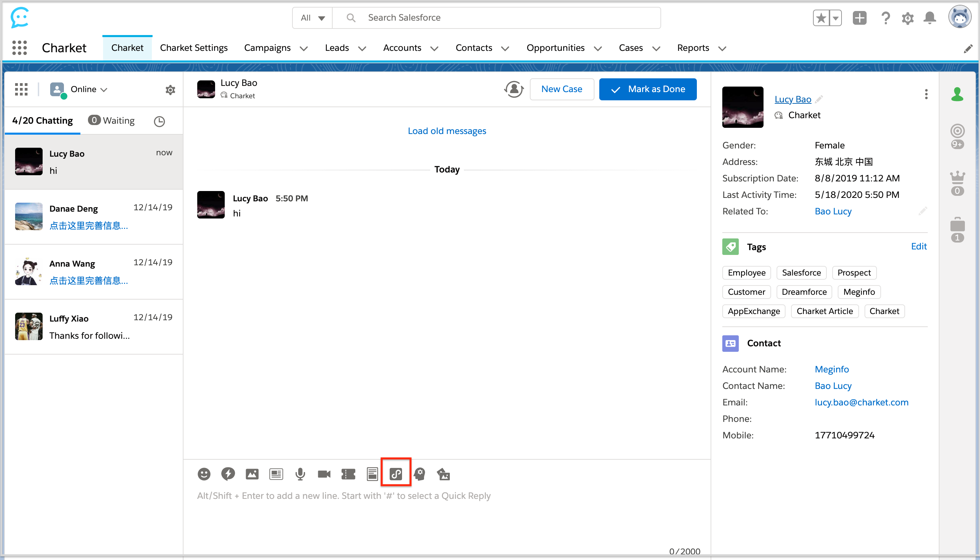980x560 pixels.
Task: Select the Charket navigation tab
Action: pos(127,48)
